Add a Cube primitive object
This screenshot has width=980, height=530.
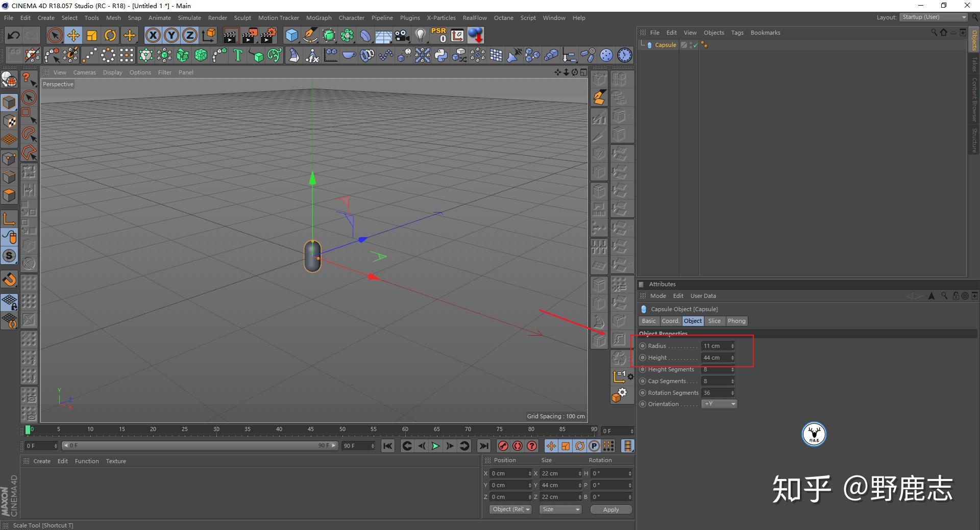(291, 35)
